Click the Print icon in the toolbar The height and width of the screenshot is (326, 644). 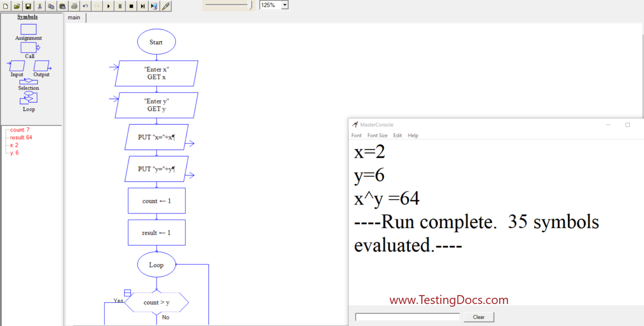[x=74, y=6]
